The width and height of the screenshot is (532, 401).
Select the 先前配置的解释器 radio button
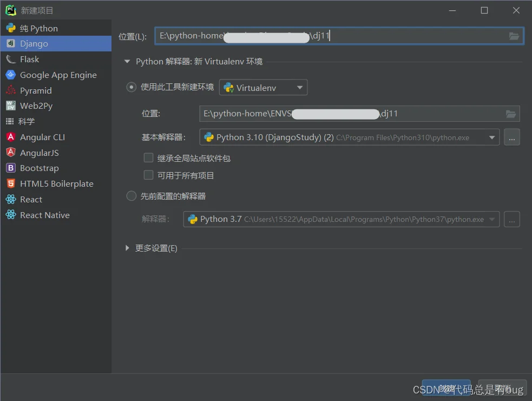tap(132, 196)
